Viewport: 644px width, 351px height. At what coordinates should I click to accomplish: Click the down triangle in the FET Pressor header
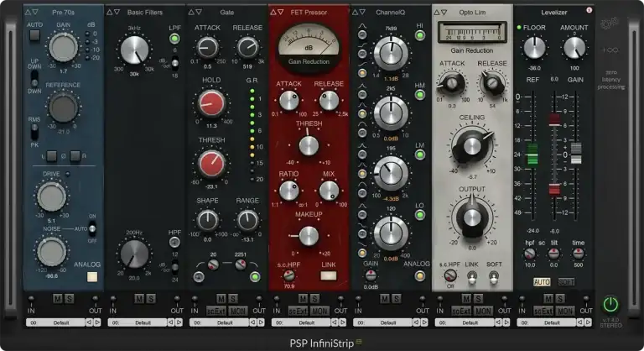(281, 13)
